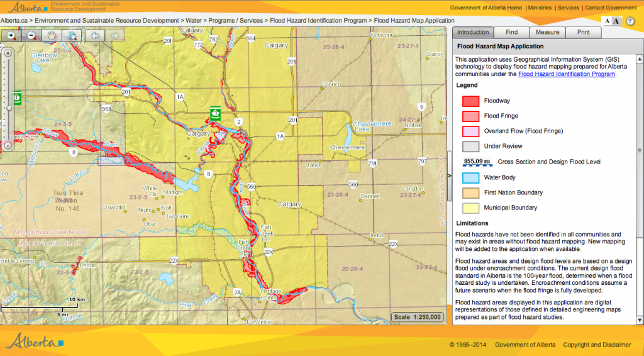Select the zoom in magnifier tool
The width and height of the screenshot is (644, 356).
(11, 36)
